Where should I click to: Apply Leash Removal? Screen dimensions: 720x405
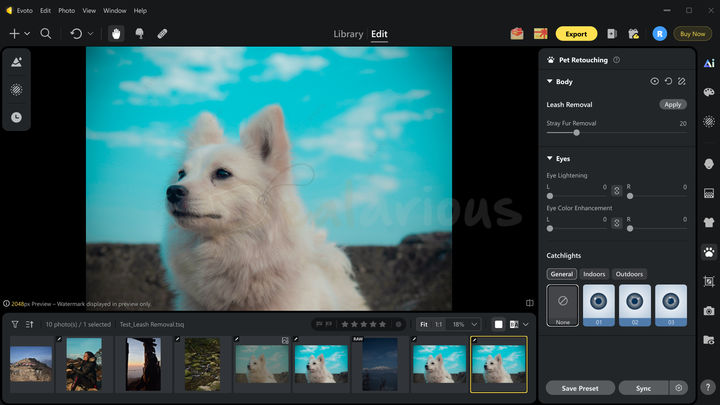coord(673,105)
